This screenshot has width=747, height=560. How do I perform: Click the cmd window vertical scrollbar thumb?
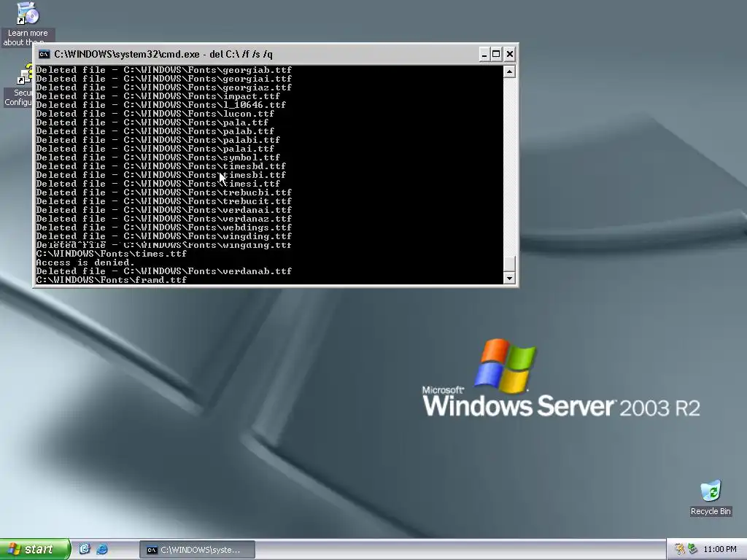coord(509,264)
